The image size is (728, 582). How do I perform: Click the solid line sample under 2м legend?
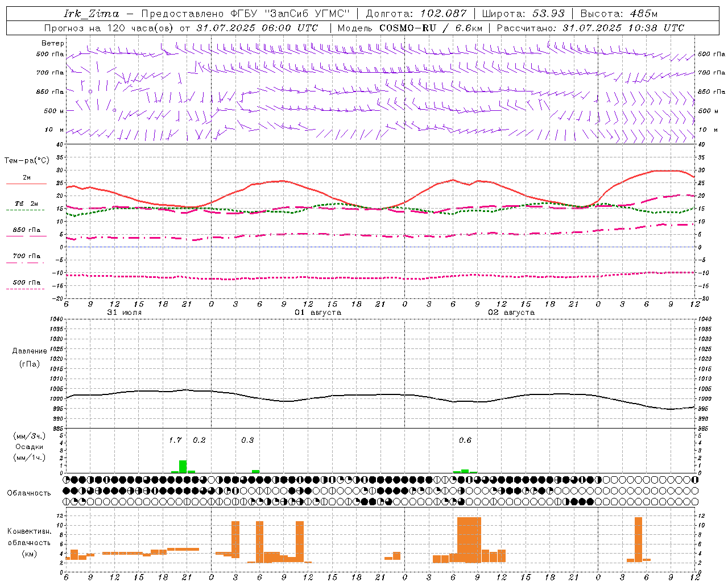point(26,184)
